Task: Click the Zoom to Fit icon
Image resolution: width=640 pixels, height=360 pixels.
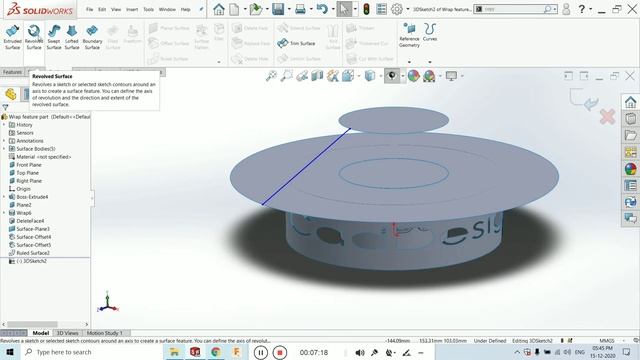Action: [271, 76]
